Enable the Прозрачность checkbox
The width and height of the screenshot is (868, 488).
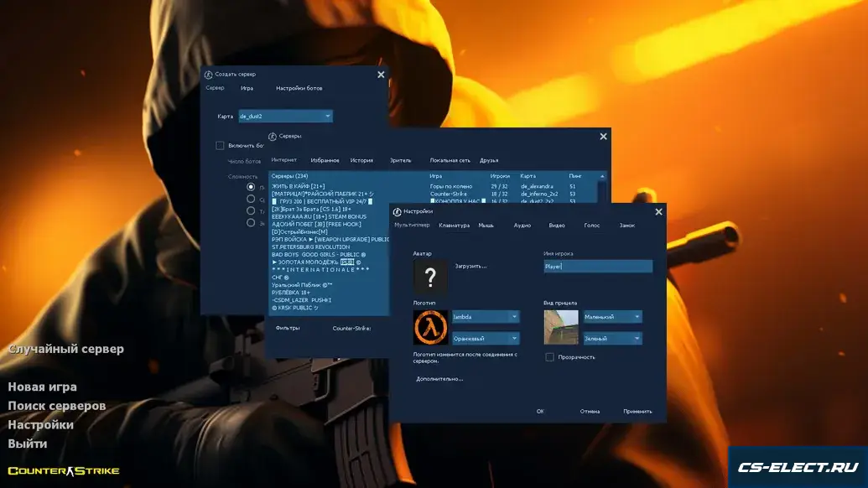point(549,357)
